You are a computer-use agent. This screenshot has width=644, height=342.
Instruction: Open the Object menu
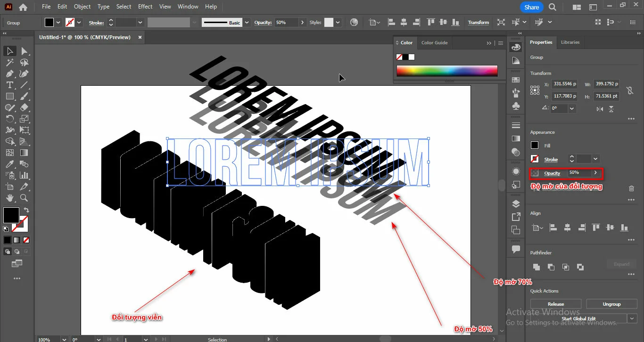(82, 7)
